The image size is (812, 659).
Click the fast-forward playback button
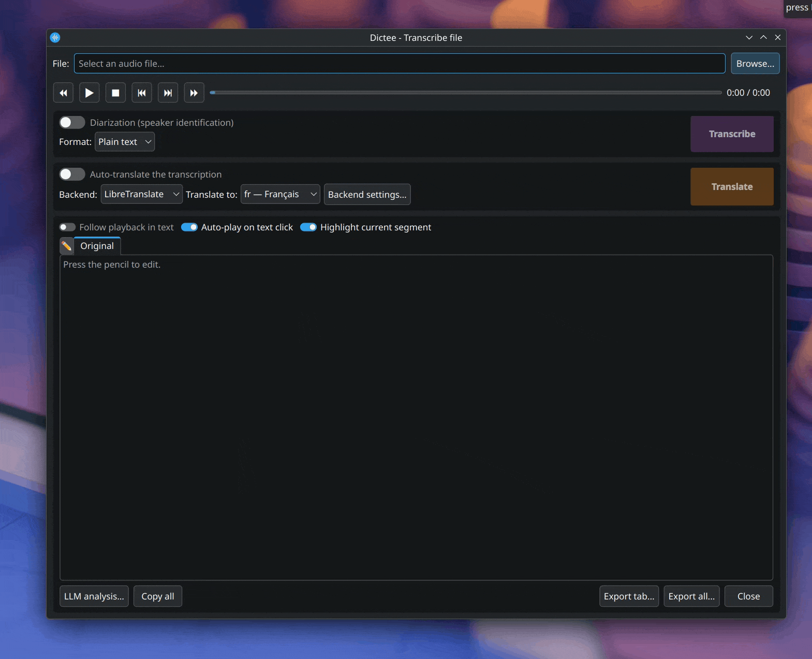194,93
